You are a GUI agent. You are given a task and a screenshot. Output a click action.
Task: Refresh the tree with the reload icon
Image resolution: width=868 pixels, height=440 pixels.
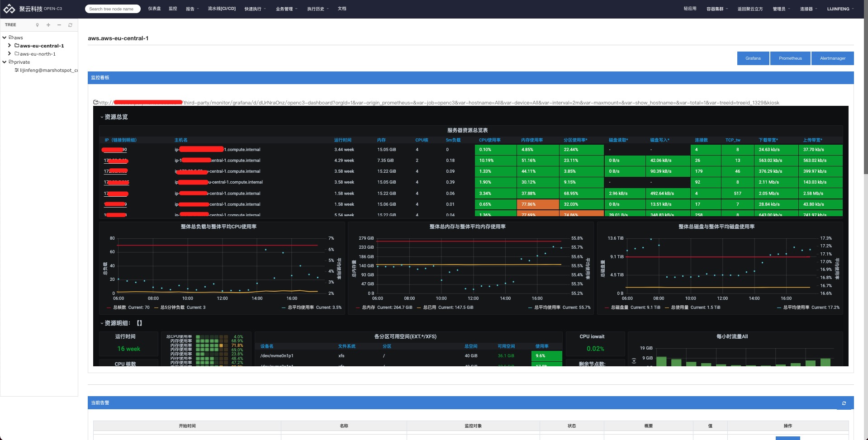pyautogui.click(x=70, y=25)
